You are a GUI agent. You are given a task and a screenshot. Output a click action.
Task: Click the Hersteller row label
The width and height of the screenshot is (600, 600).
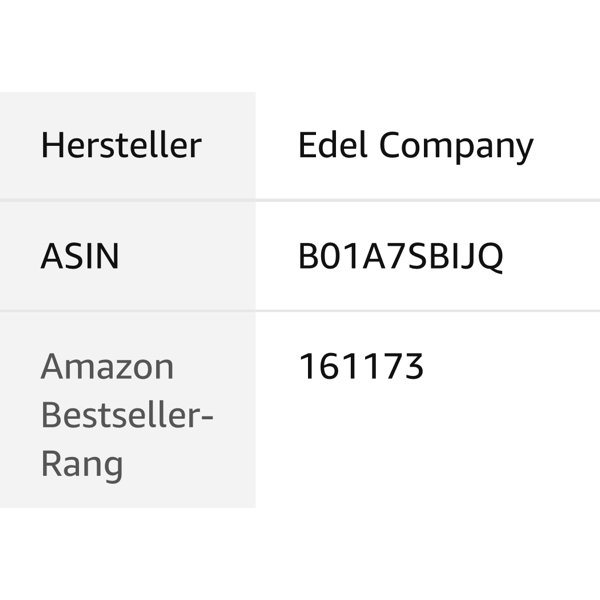pyautogui.click(x=120, y=146)
